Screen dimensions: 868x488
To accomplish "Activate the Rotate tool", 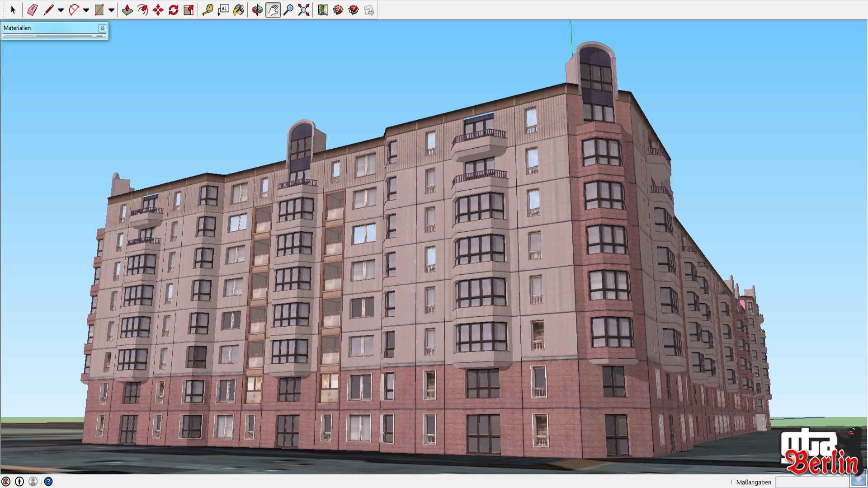I will click(173, 10).
